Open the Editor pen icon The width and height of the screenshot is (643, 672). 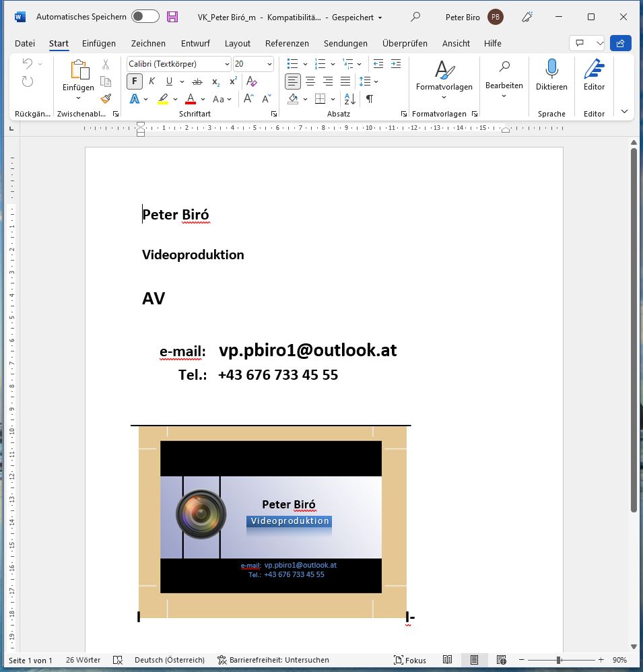click(x=593, y=69)
